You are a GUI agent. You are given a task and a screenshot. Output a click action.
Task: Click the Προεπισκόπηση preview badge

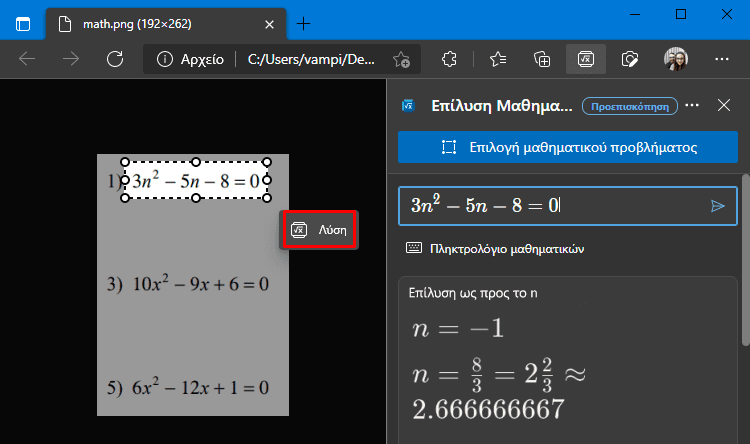(x=629, y=106)
